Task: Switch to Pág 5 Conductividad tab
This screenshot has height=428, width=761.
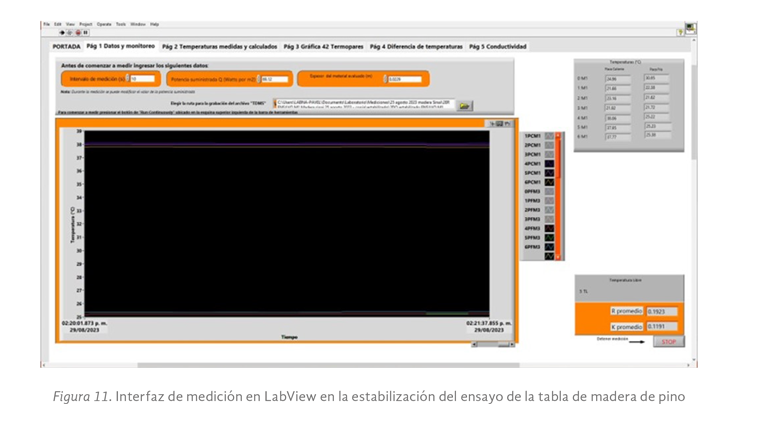Action: coord(497,47)
